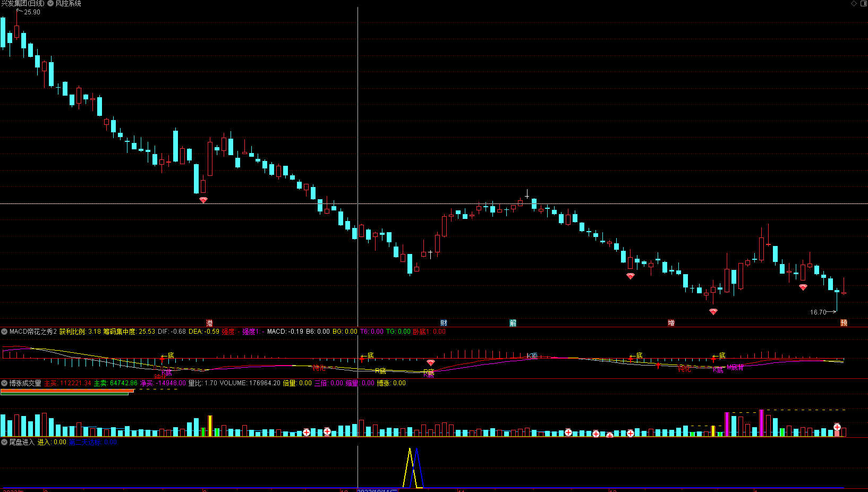
Task: Click the 主卖: 64742.86 value
Action: [116, 383]
